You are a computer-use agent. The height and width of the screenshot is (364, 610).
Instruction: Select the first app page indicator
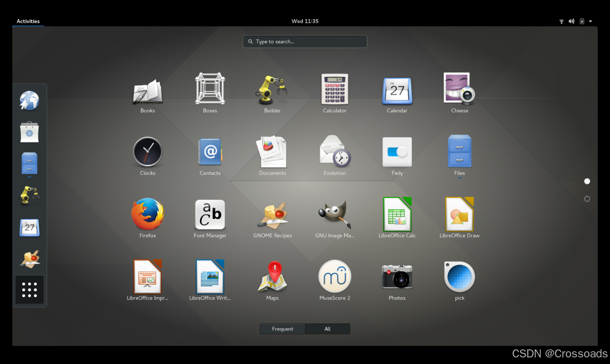click(x=587, y=181)
